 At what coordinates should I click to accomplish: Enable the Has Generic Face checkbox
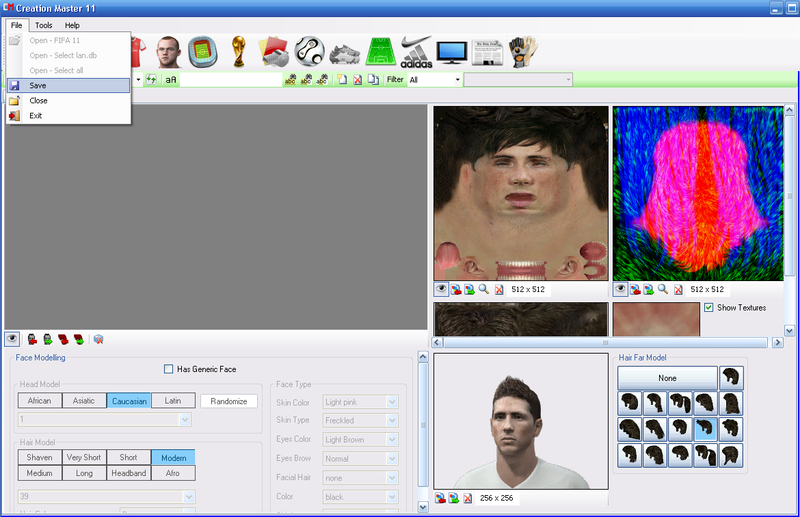pyautogui.click(x=169, y=369)
